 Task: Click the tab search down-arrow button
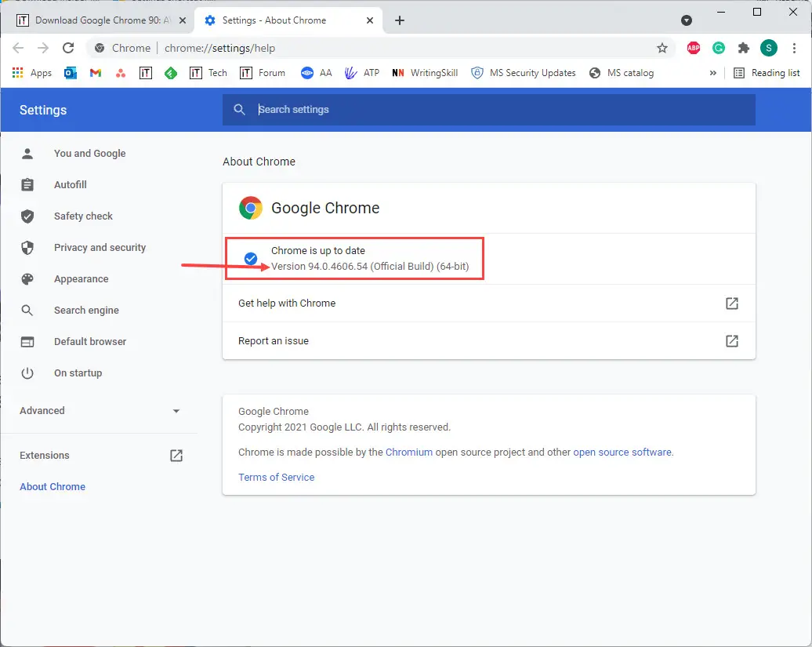686,20
